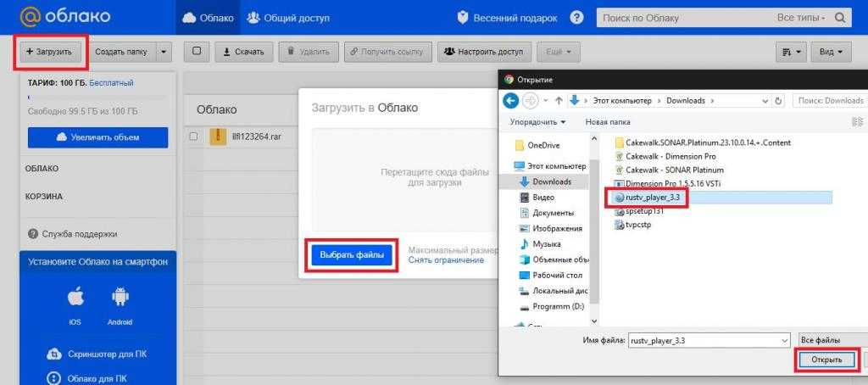Click the refresh icon in file dialog
868x385 pixels.
click(x=778, y=101)
